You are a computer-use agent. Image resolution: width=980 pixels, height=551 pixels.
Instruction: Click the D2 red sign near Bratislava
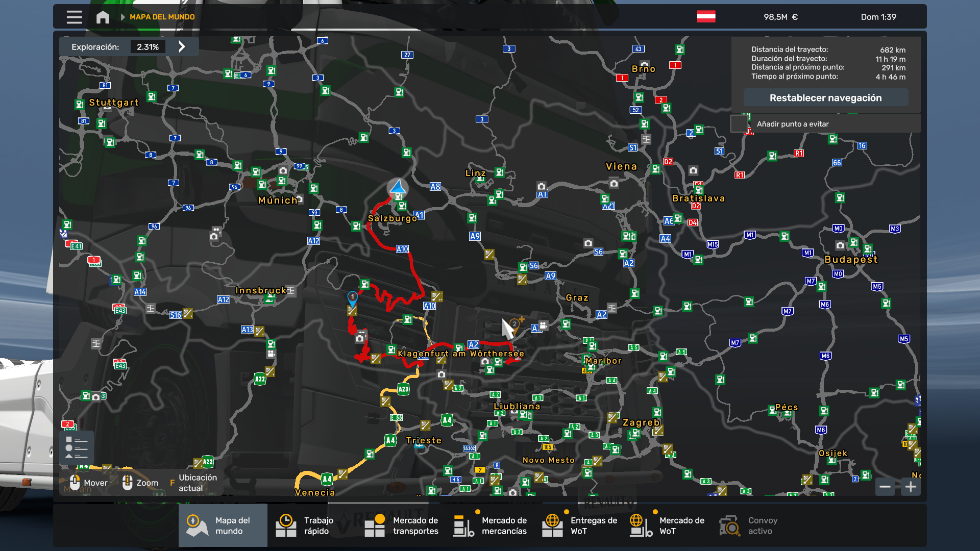tap(668, 162)
